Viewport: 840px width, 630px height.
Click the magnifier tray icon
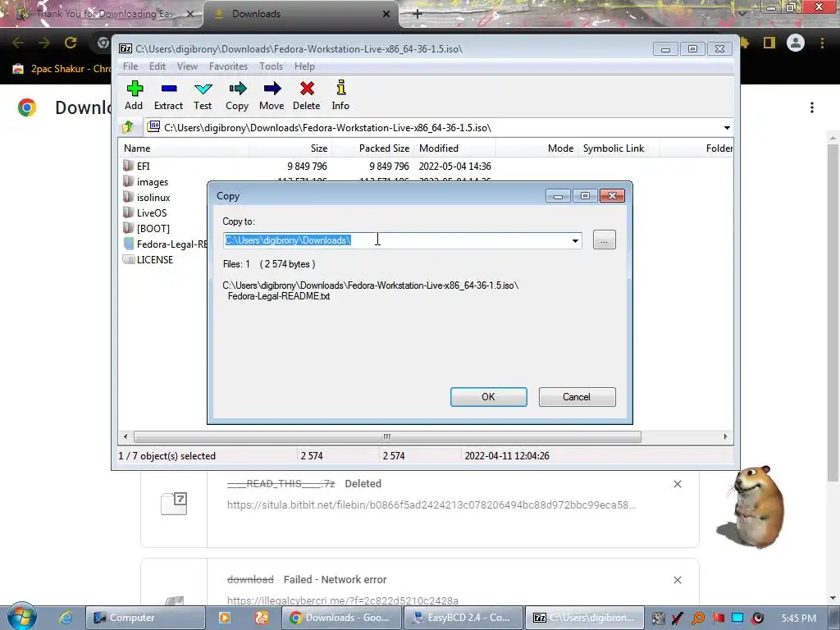click(698, 619)
